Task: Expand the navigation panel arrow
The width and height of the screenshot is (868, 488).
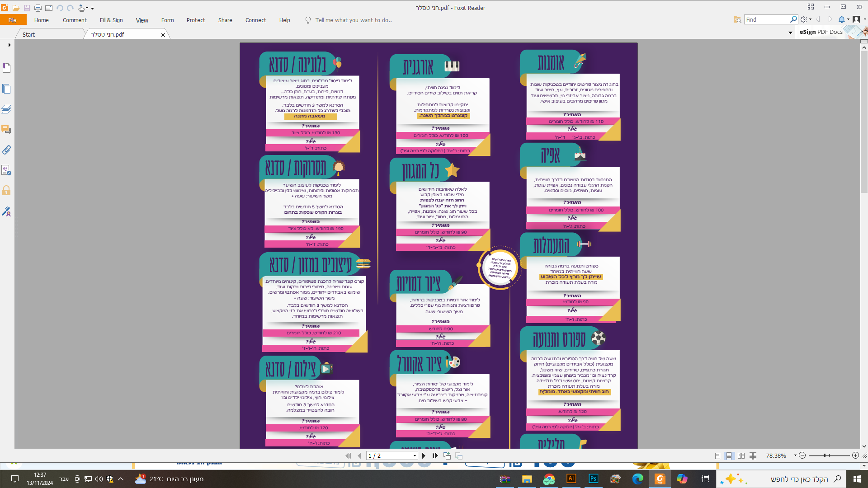Action: (9, 45)
